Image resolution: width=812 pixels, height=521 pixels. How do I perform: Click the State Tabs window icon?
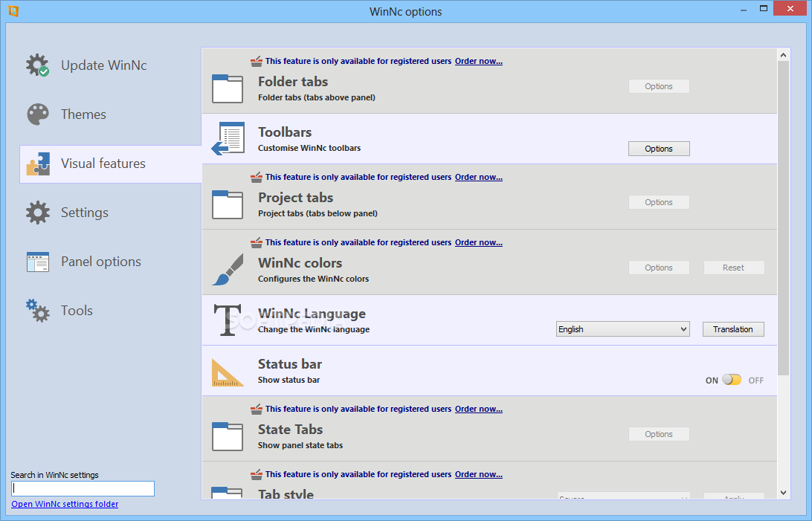(x=228, y=436)
